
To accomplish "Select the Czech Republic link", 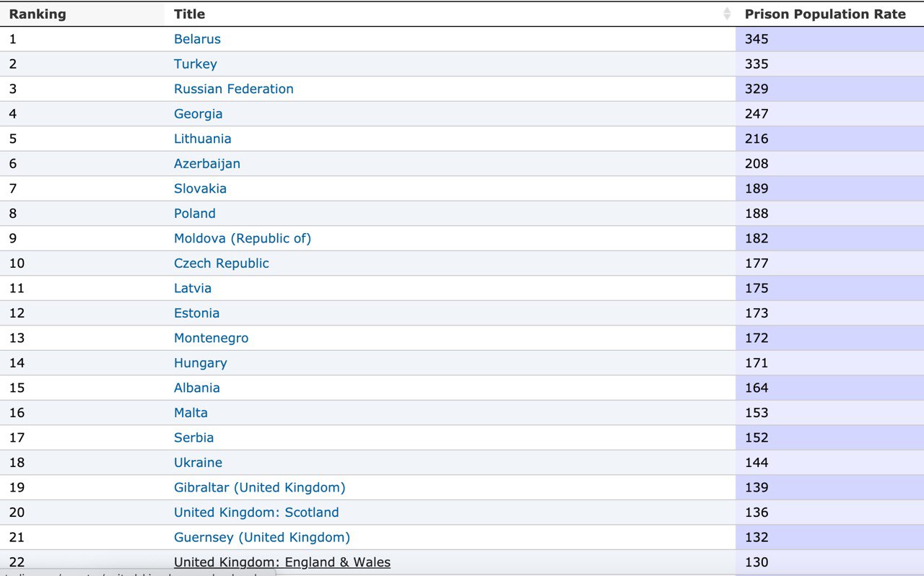I will (x=221, y=263).
